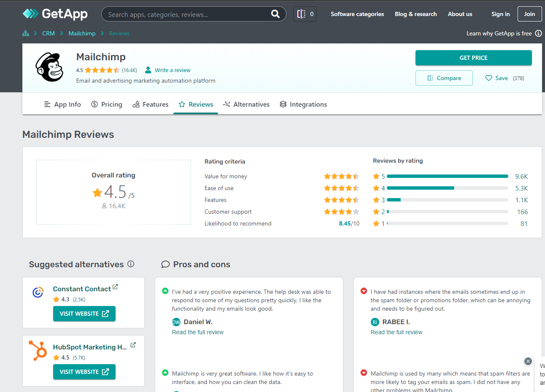Viewport: 545px width, 392px height.
Task: Open the Pricing tab
Action: pos(107,104)
